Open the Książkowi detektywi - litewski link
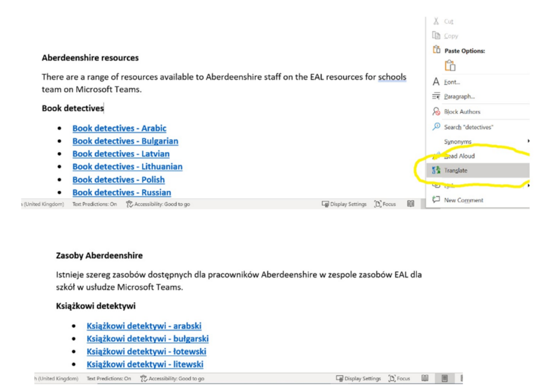 145,364
